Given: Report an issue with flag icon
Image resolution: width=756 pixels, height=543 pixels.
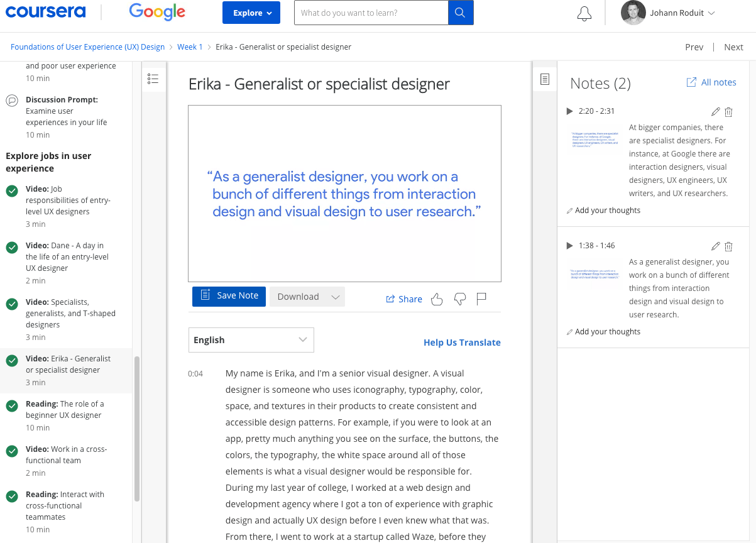Looking at the screenshot, I should tap(482, 299).
